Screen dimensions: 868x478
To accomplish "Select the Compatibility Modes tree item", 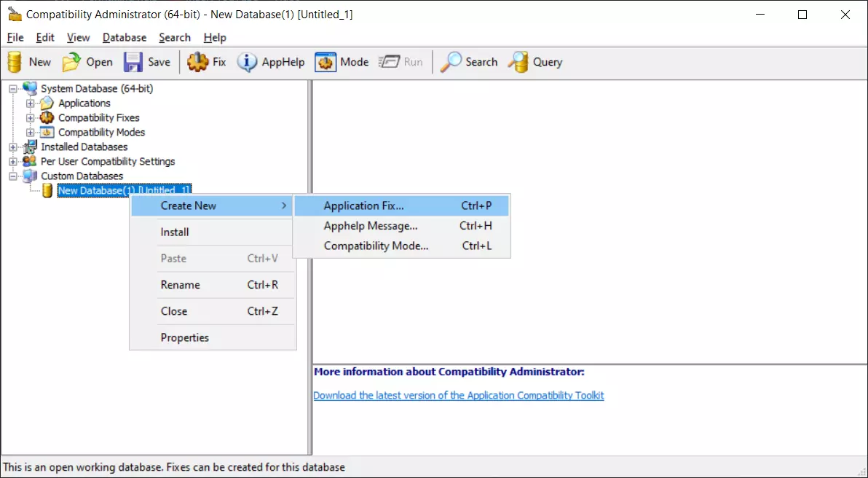I will (101, 133).
